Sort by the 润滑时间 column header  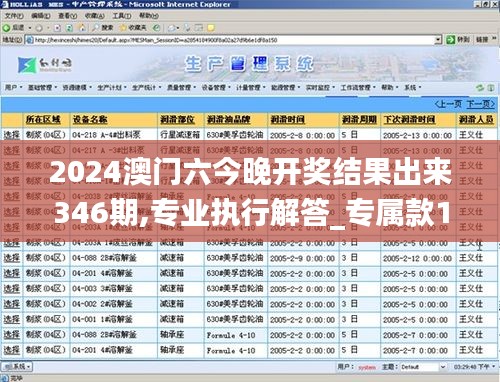[x=287, y=119]
